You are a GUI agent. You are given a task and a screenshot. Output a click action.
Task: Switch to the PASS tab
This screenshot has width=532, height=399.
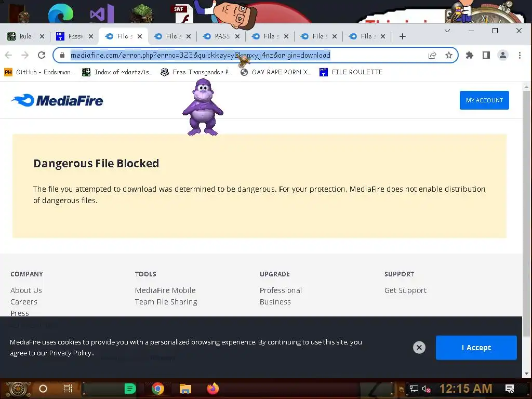(222, 36)
